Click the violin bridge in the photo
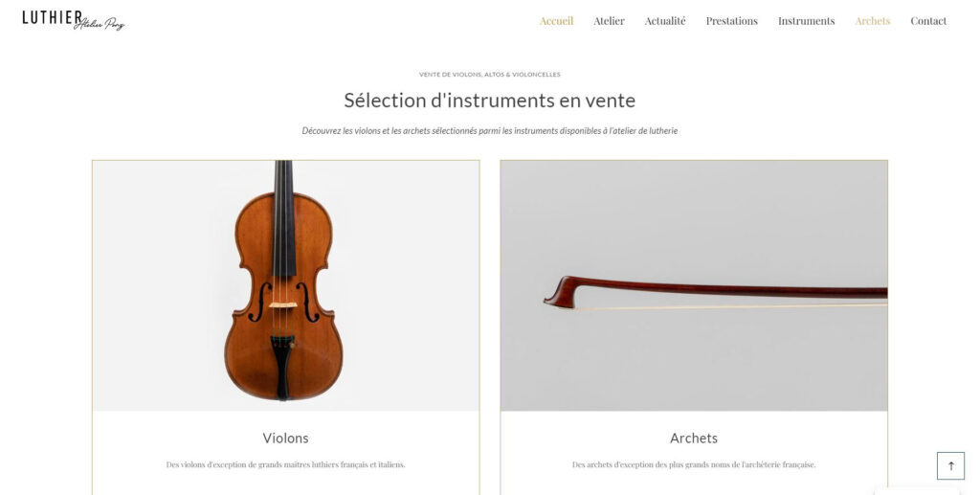 (x=282, y=305)
